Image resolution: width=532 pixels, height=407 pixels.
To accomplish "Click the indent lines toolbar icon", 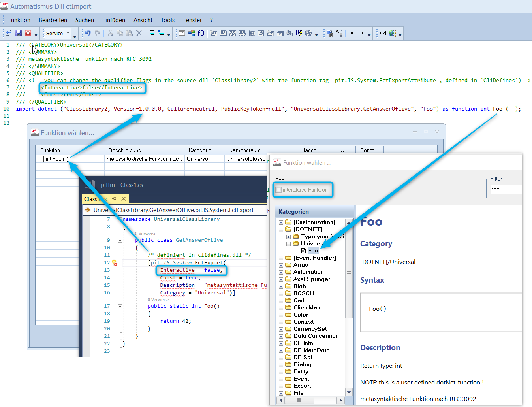I will 152,33.
